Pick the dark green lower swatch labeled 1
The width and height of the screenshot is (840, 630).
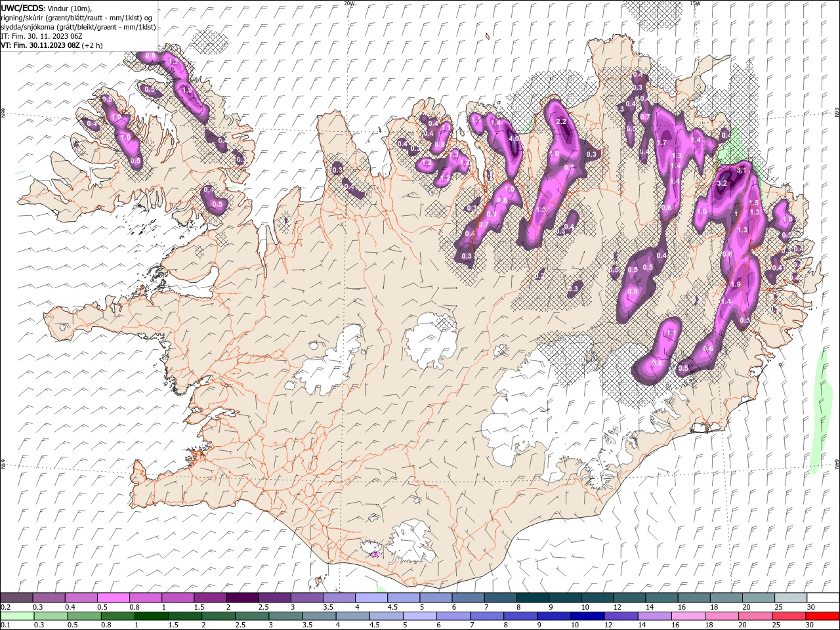pyautogui.click(x=151, y=616)
